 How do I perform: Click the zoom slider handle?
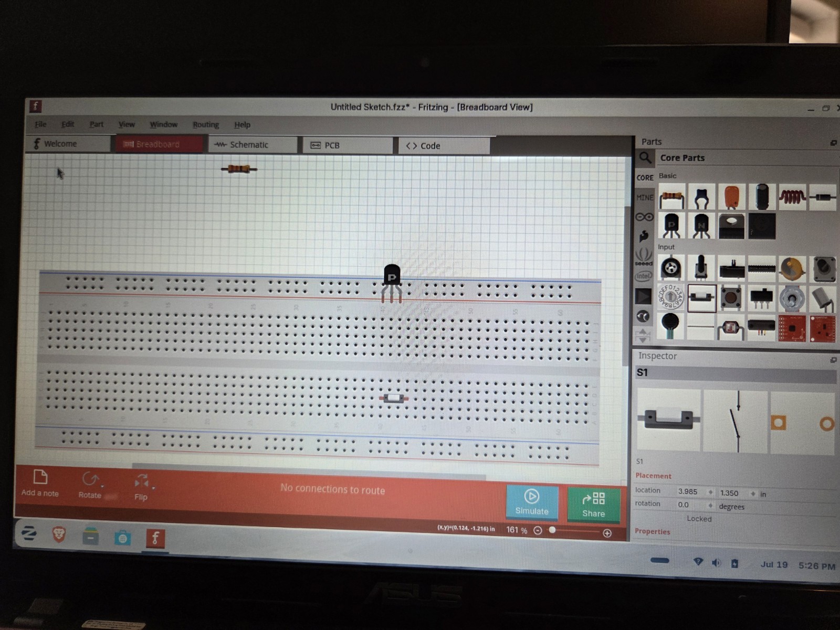pos(552,530)
